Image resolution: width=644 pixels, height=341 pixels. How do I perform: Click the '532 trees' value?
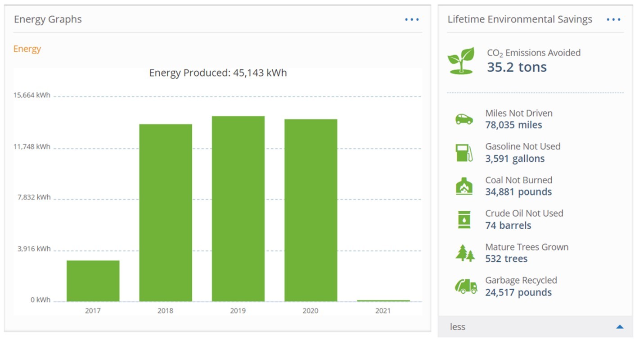(x=506, y=259)
